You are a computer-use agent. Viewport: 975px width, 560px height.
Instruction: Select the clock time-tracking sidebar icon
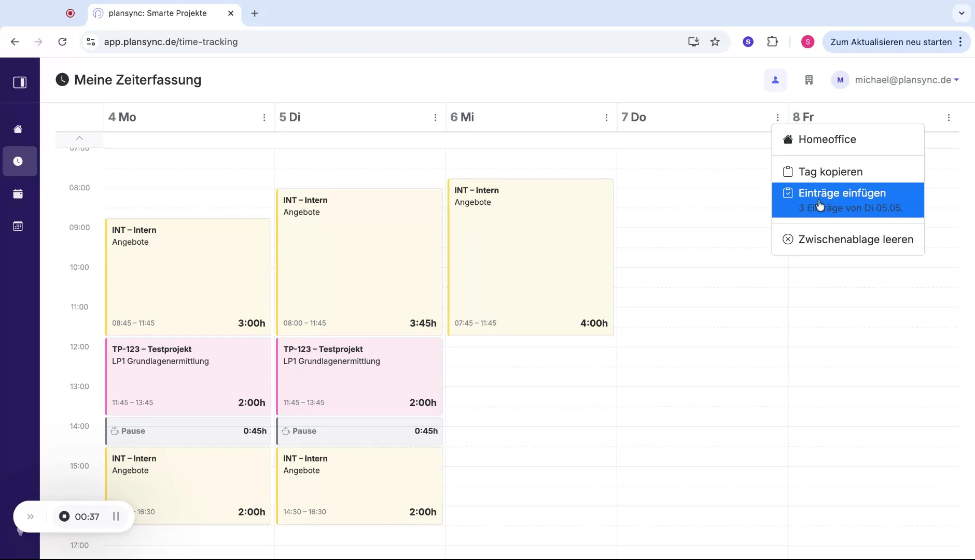pyautogui.click(x=18, y=161)
